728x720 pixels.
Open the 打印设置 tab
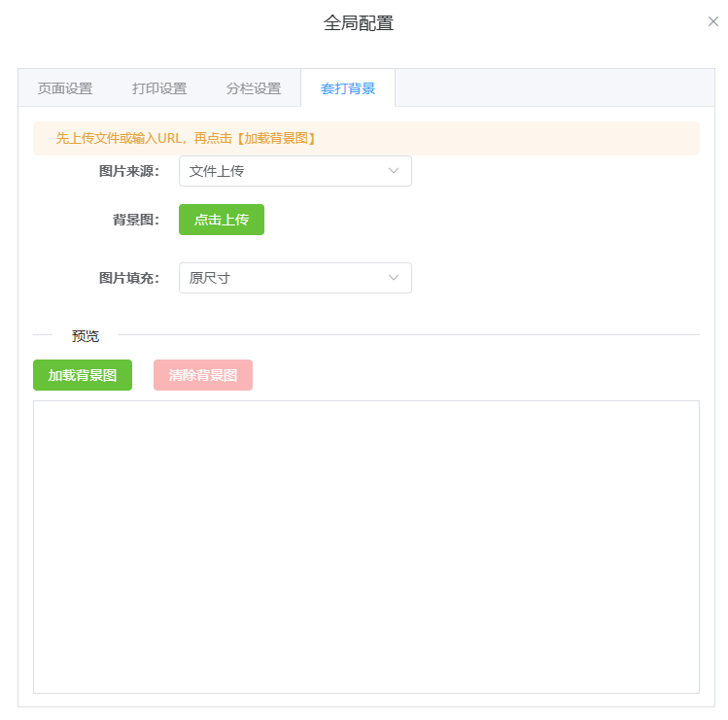(159, 88)
